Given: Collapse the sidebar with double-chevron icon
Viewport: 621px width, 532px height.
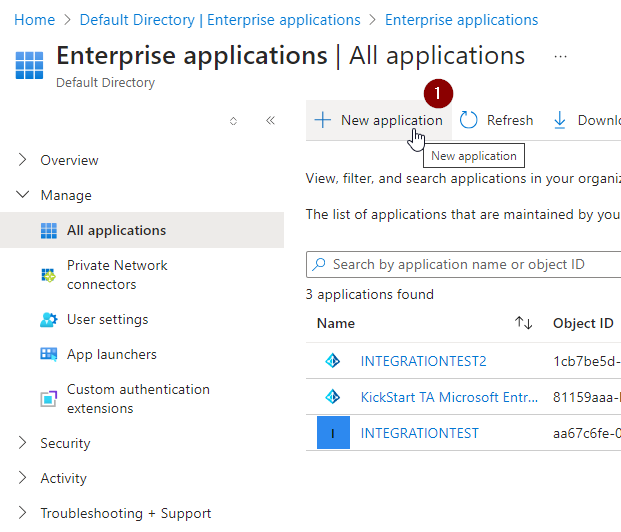Looking at the screenshot, I should point(270,120).
